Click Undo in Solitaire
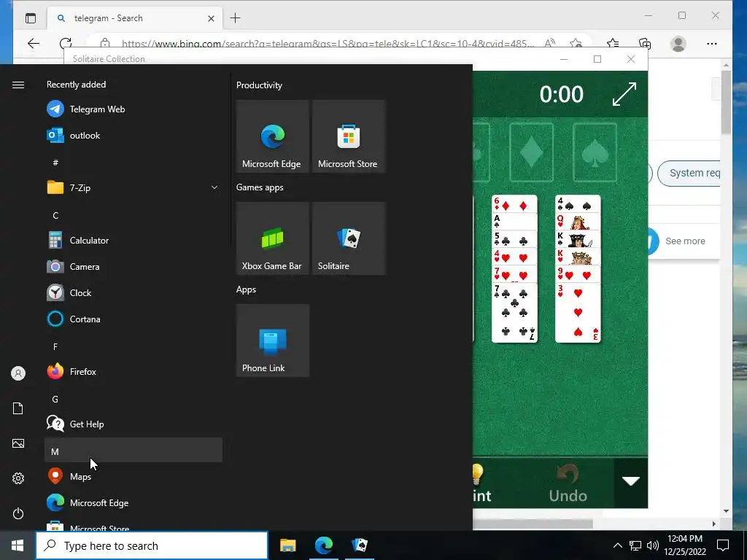Screen dimensions: 747x560 [x=568, y=483]
